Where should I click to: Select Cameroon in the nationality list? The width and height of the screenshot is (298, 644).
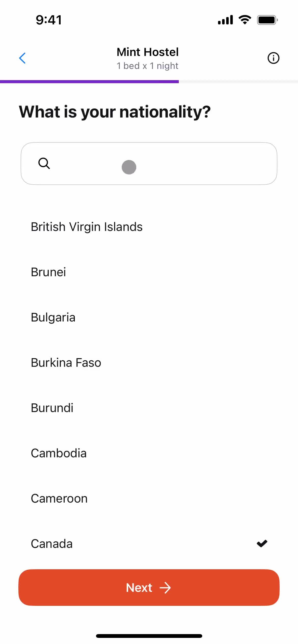coord(149,498)
